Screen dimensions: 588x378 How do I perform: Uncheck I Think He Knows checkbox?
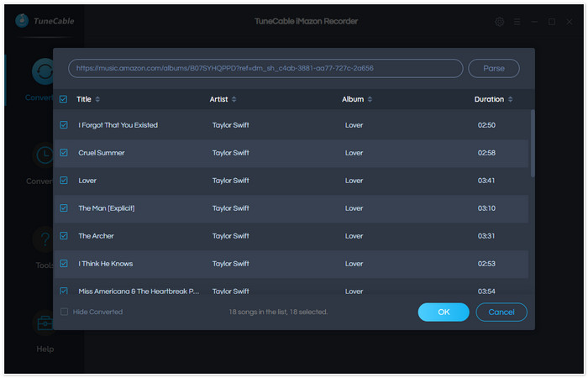pyautogui.click(x=63, y=264)
